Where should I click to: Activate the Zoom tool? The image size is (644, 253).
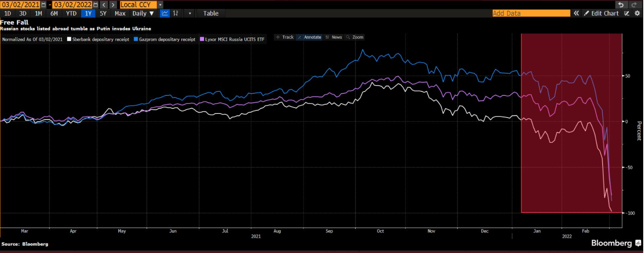355,37
